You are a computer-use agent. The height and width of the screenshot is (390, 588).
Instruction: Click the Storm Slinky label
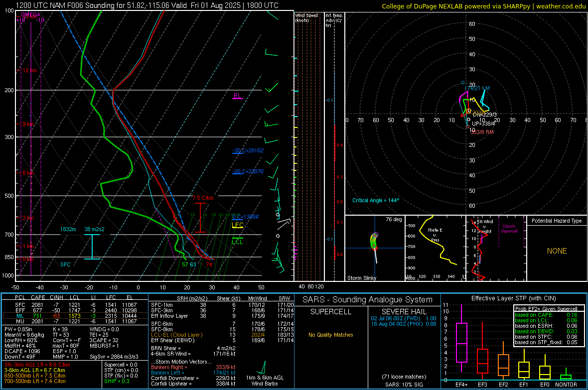tap(361, 278)
